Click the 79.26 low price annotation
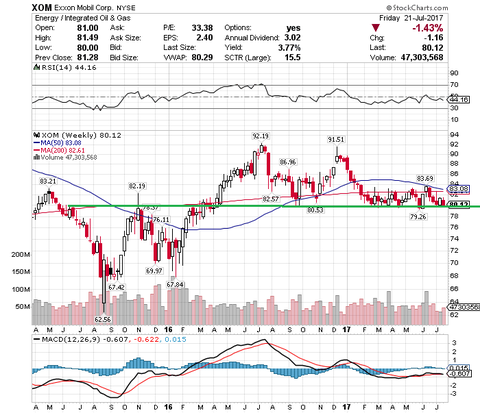 [418, 217]
